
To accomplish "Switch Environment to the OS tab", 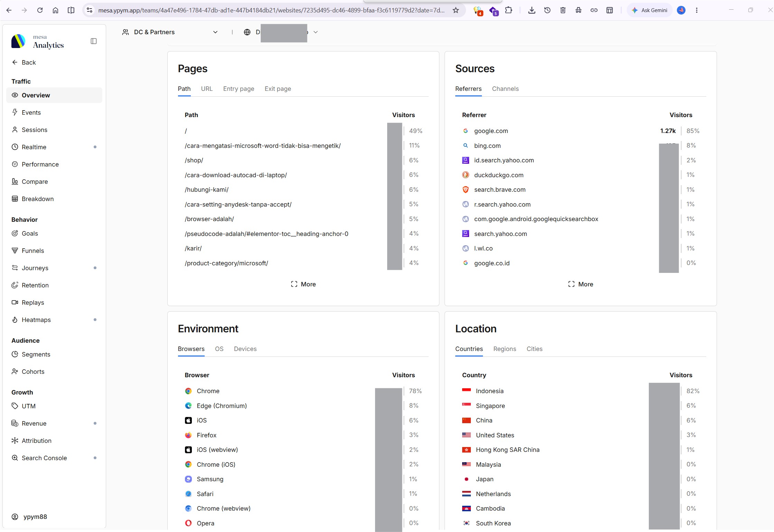I will coord(219,349).
